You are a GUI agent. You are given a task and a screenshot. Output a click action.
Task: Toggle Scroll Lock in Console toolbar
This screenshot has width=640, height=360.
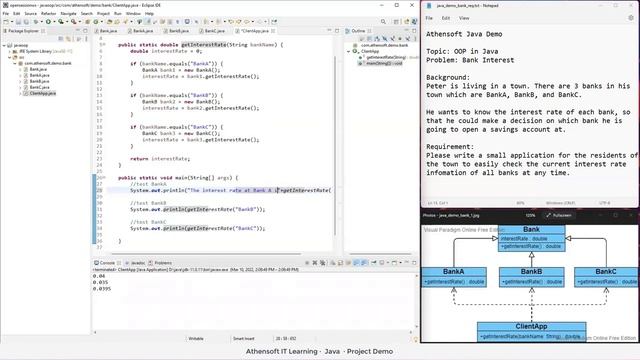(340, 263)
